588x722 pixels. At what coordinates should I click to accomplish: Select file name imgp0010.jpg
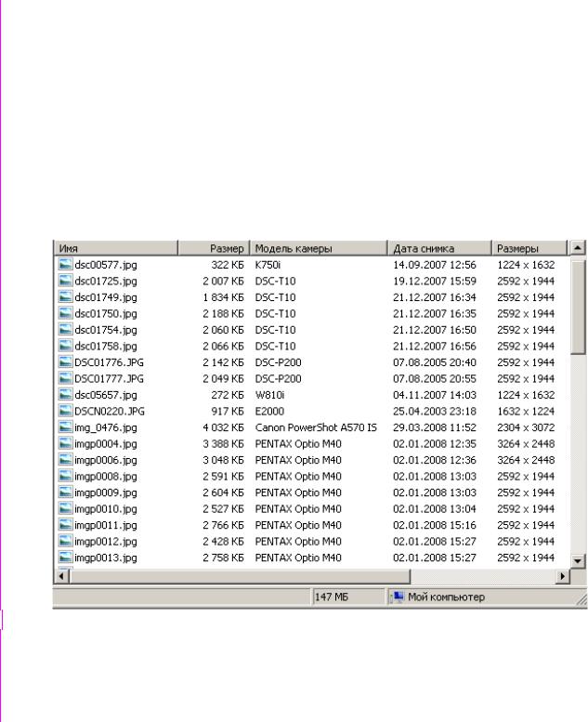[106, 509]
